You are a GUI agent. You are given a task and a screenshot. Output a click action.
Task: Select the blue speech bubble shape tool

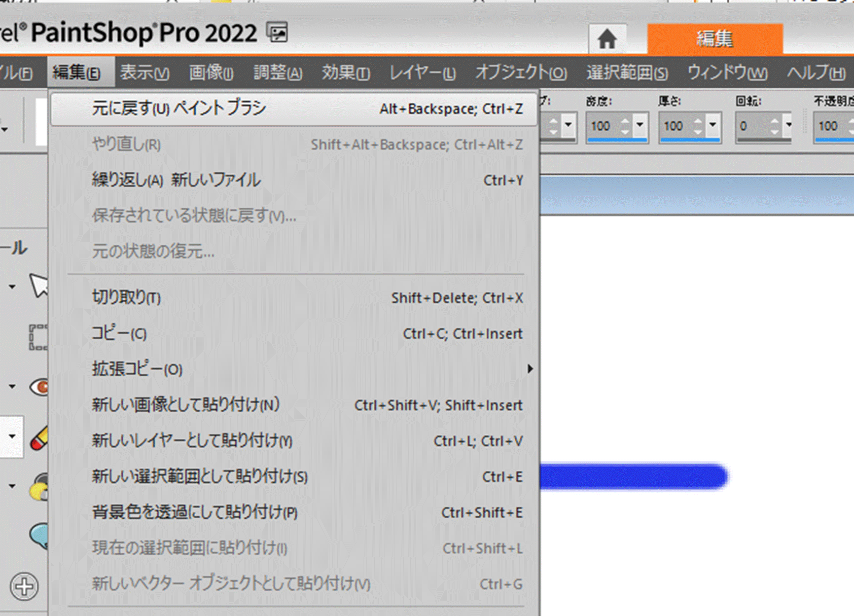pyautogui.click(x=39, y=536)
